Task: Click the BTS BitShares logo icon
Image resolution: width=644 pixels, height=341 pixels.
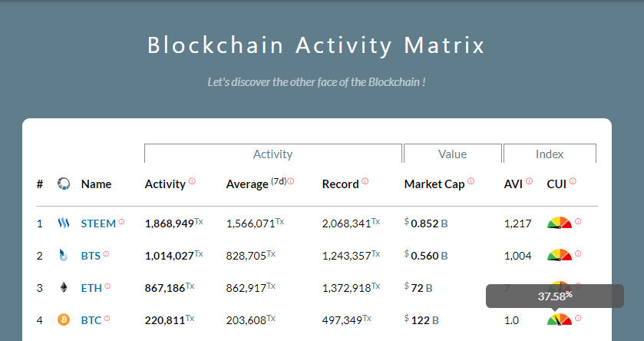Action: coord(64,256)
